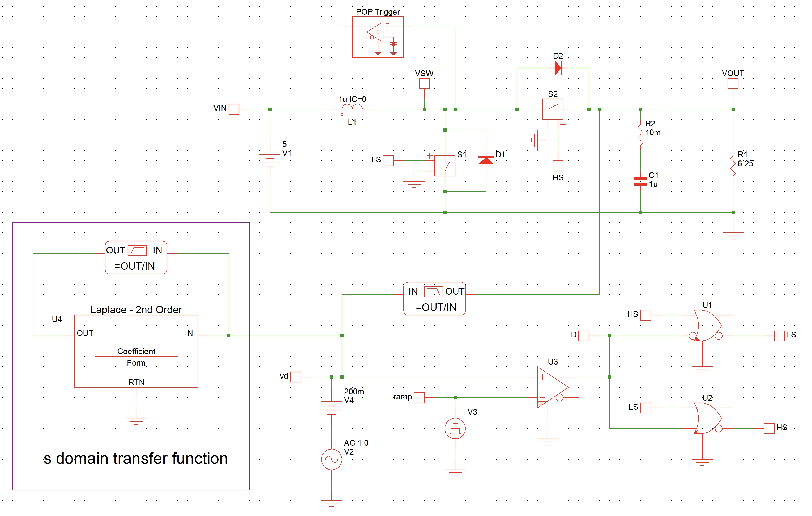Select diode D1 symbol
Image resolution: width=812 pixels, height=516 pixels.
click(486, 160)
